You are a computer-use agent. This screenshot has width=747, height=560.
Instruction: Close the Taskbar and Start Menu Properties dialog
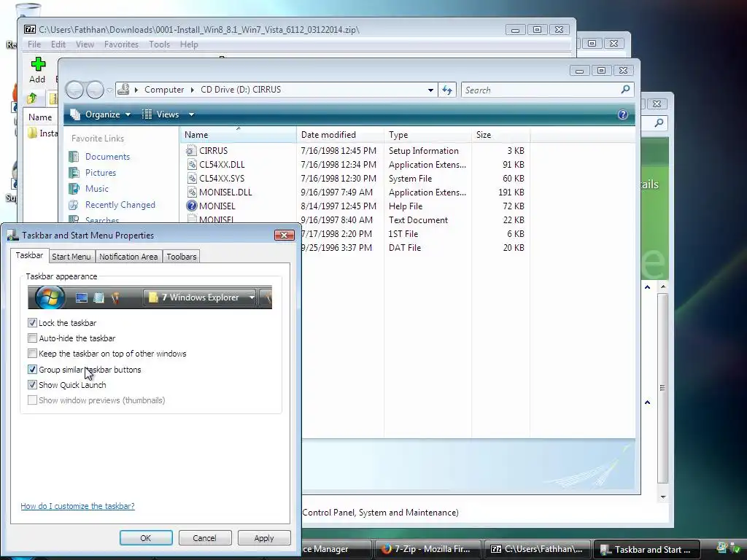tap(285, 235)
